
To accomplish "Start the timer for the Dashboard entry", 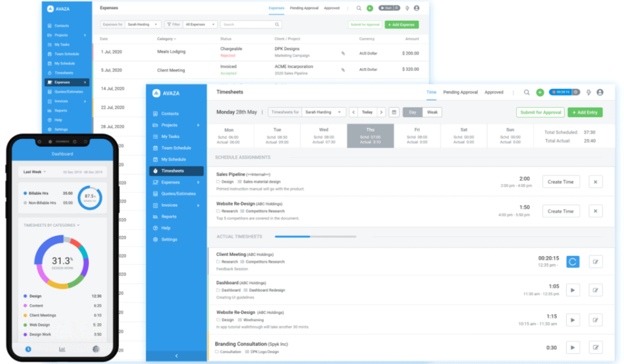I will tap(573, 290).
